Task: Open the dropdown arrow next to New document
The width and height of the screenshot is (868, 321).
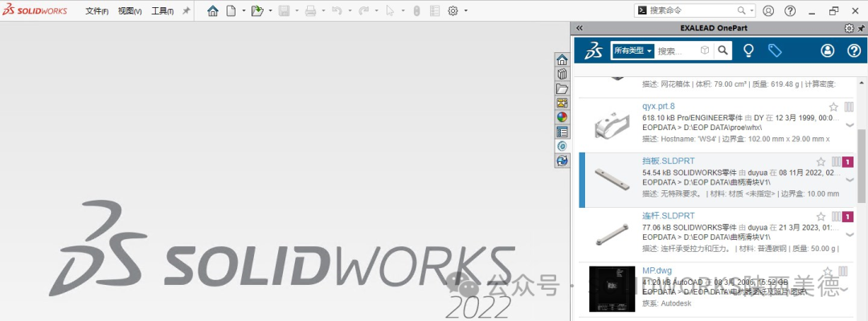Action: (244, 10)
